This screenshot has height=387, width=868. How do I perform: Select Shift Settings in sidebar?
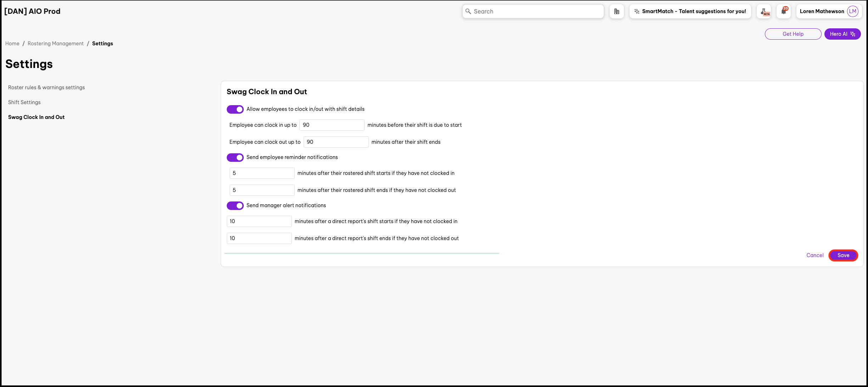[24, 102]
